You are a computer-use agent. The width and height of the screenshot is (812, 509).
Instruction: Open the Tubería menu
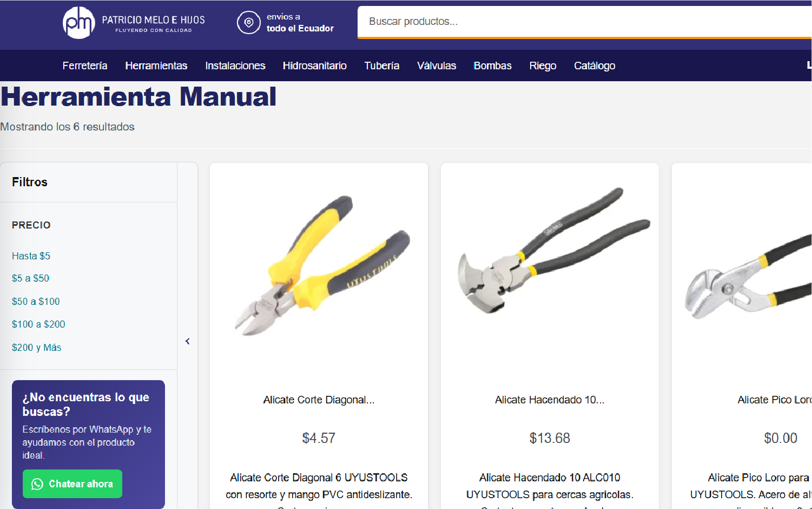(x=382, y=66)
